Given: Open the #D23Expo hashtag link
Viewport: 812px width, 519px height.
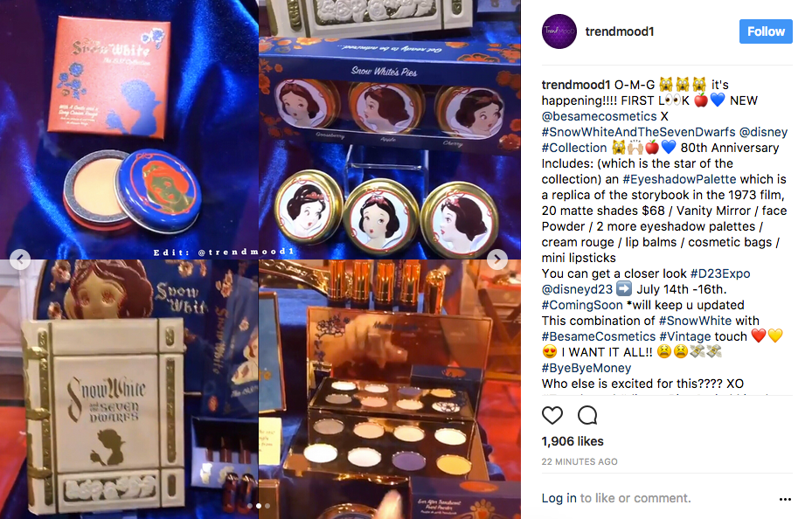Looking at the screenshot, I should pos(720,273).
